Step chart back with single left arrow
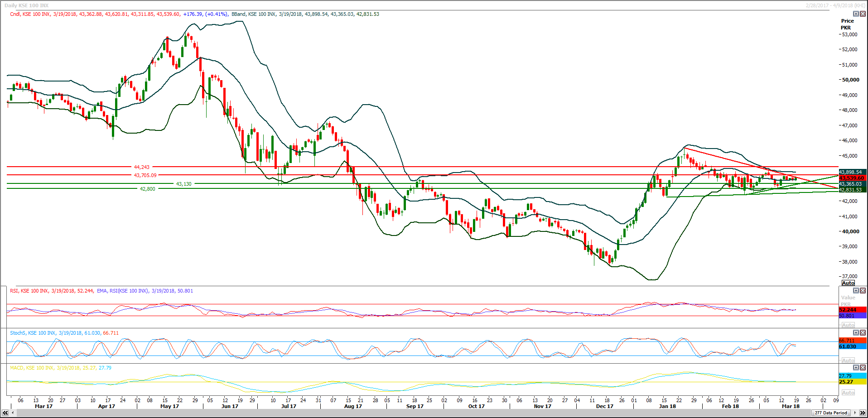Screen dimensions: 868x418 [x=12, y=413]
